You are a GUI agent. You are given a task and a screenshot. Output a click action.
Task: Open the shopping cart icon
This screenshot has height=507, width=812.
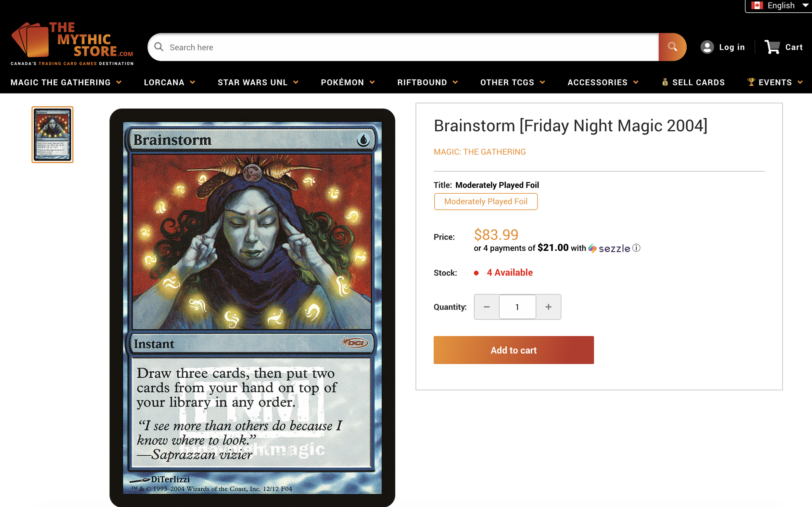772,47
